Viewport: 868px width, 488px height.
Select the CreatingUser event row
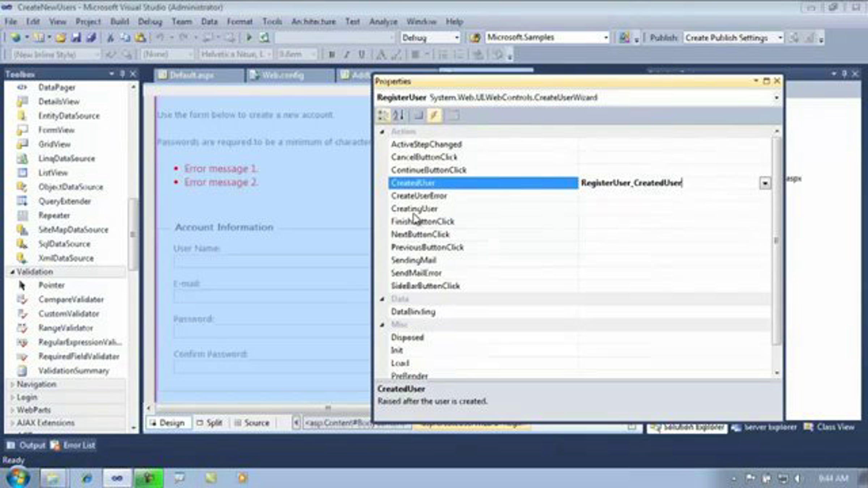tap(414, 209)
